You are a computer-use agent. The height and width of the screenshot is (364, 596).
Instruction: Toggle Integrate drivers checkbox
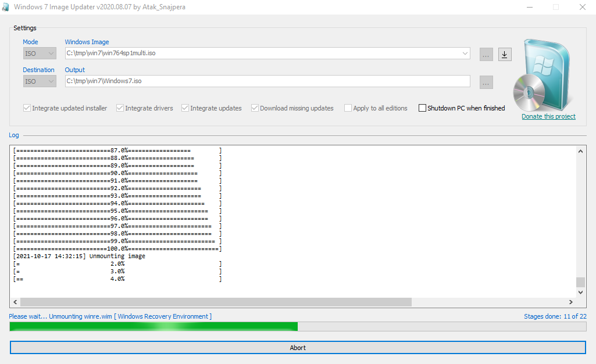click(120, 108)
